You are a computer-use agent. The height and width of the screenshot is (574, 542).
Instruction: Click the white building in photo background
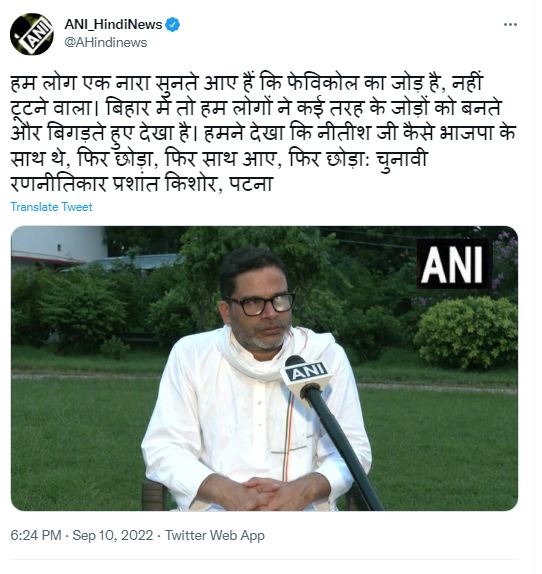tap(59, 246)
